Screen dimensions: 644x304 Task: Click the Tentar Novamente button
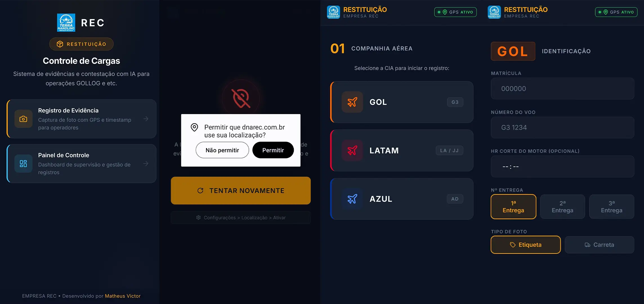click(241, 191)
